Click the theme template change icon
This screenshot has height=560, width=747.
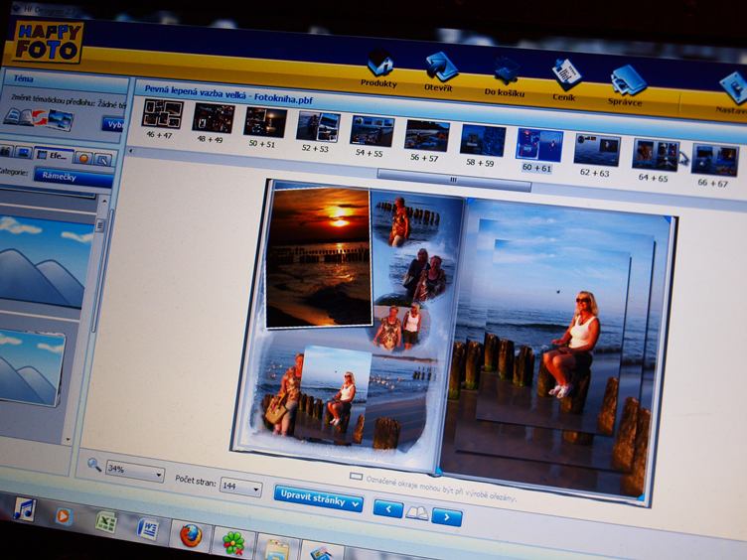coord(39,118)
